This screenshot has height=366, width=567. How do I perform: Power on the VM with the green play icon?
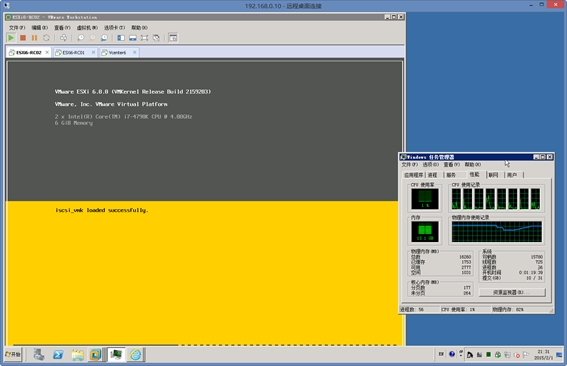[11, 38]
